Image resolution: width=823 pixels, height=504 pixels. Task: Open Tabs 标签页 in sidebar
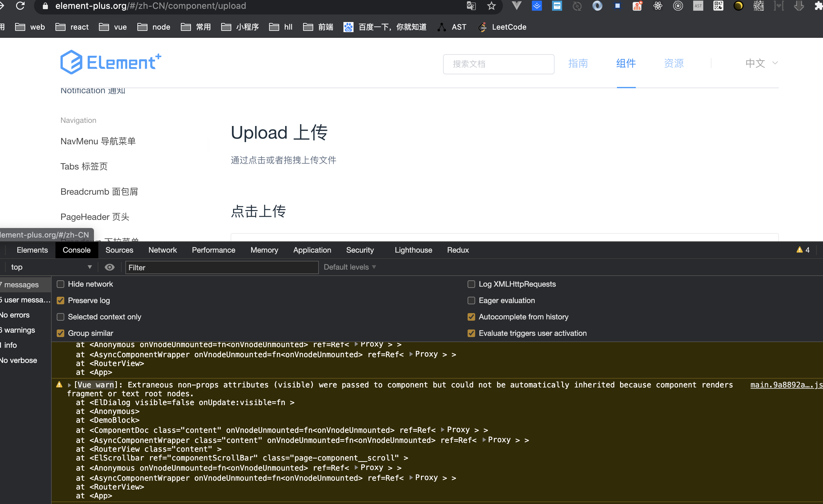point(84,166)
